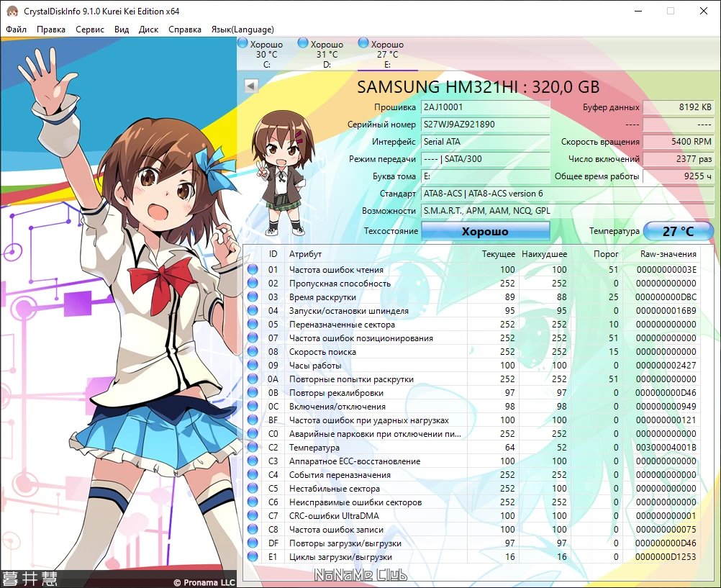Click status orb for attribute C8 row
This screenshot has height=588, width=721.
[253, 529]
